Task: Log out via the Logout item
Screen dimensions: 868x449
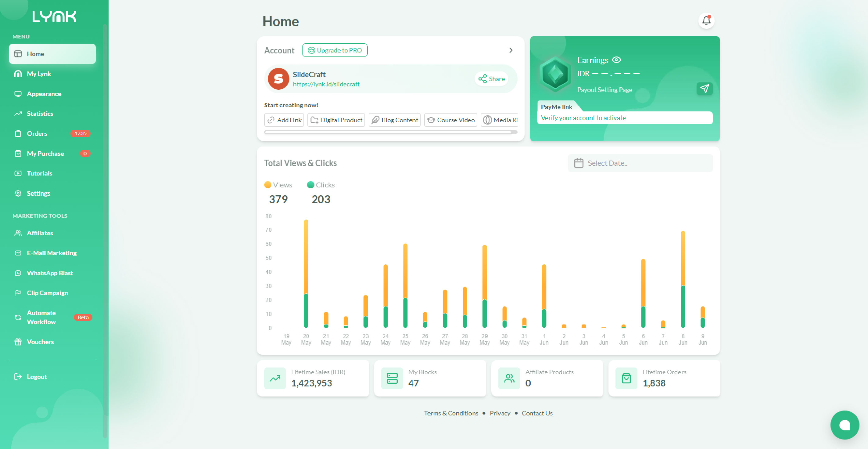Action: pyautogui.click(x=52, y=376)
